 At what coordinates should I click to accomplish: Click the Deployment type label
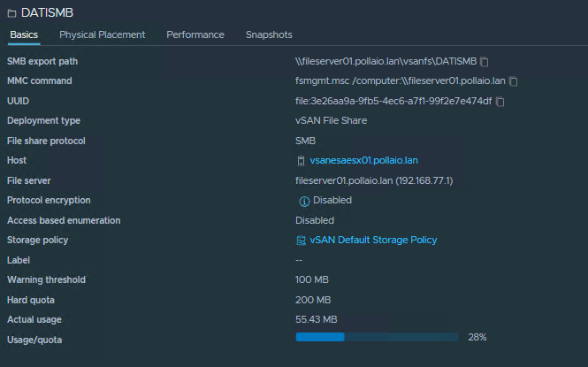click(43, 120)
